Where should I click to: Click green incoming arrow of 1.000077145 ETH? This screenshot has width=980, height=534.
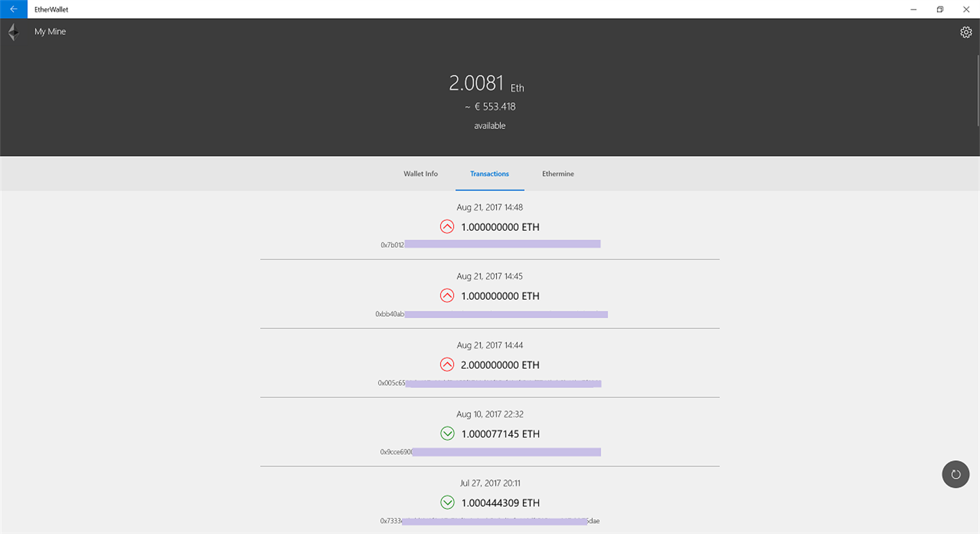pyautogui.click(x=447, y=433)
